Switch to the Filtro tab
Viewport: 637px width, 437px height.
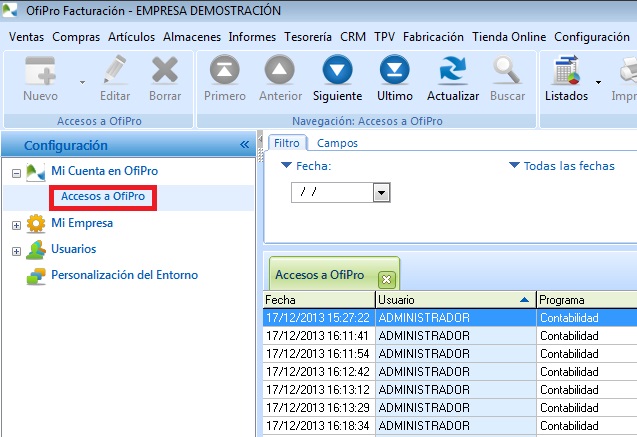tap(287, 143)
